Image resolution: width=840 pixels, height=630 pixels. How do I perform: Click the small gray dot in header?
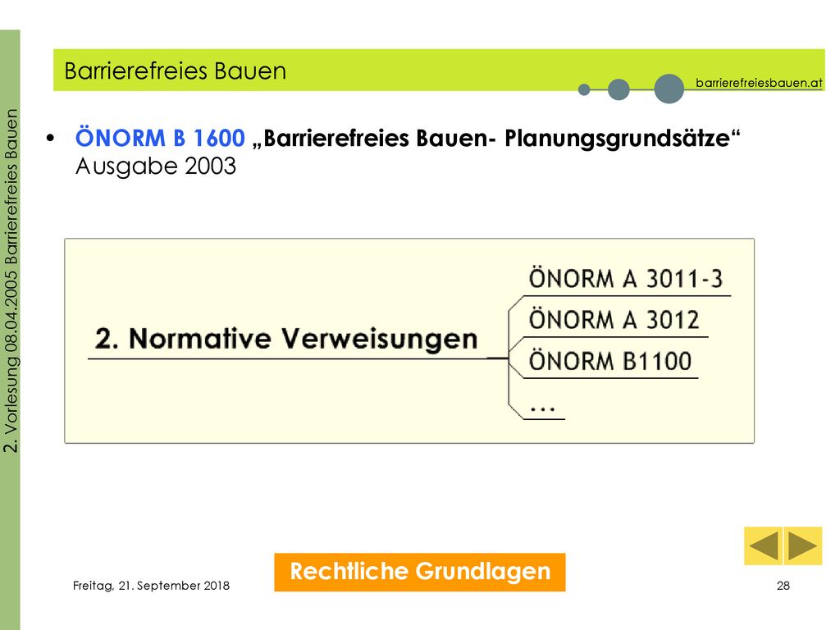[584, 89]
